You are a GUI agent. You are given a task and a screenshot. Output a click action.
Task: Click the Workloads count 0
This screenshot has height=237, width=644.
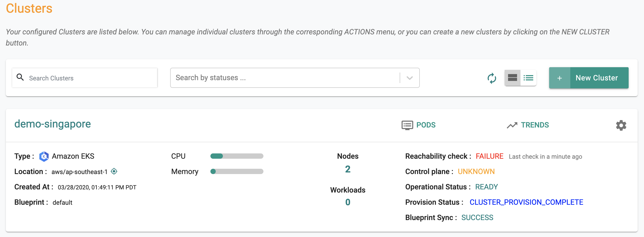[x=348, y=202]
